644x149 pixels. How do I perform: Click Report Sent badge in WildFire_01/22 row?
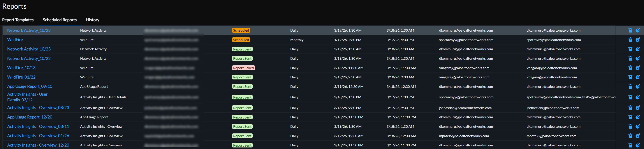[242, 77]
